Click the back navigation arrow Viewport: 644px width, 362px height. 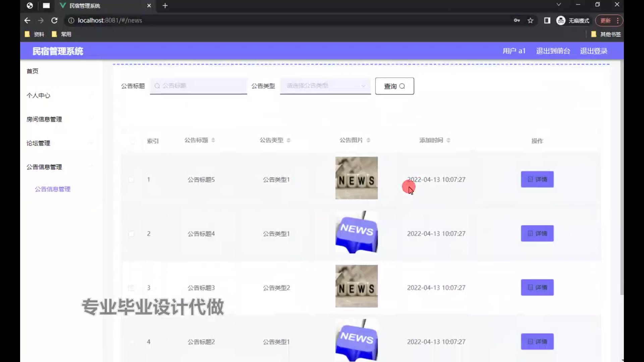click(x=27, y=20)
